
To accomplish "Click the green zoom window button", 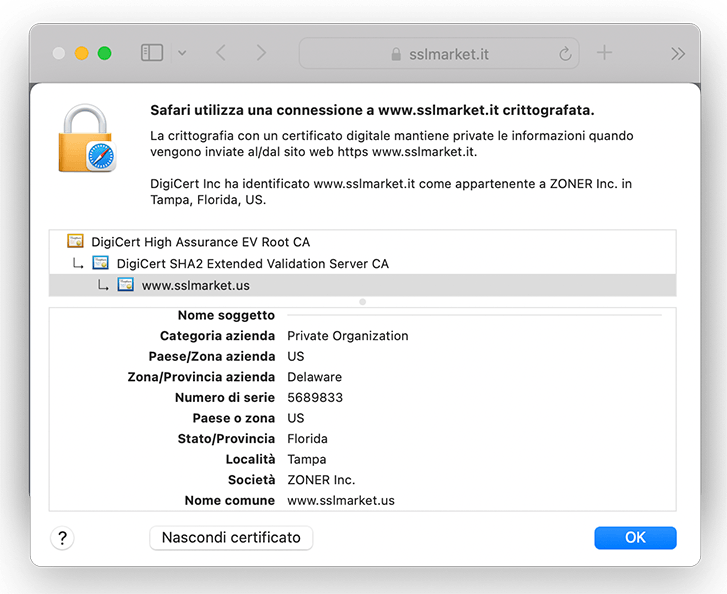I will (104, 53).
